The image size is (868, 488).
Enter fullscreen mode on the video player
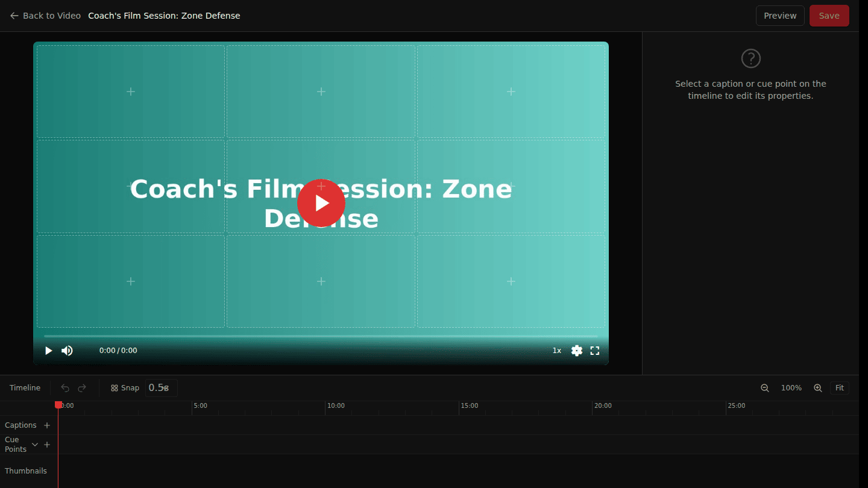click(x=595, y=351)
